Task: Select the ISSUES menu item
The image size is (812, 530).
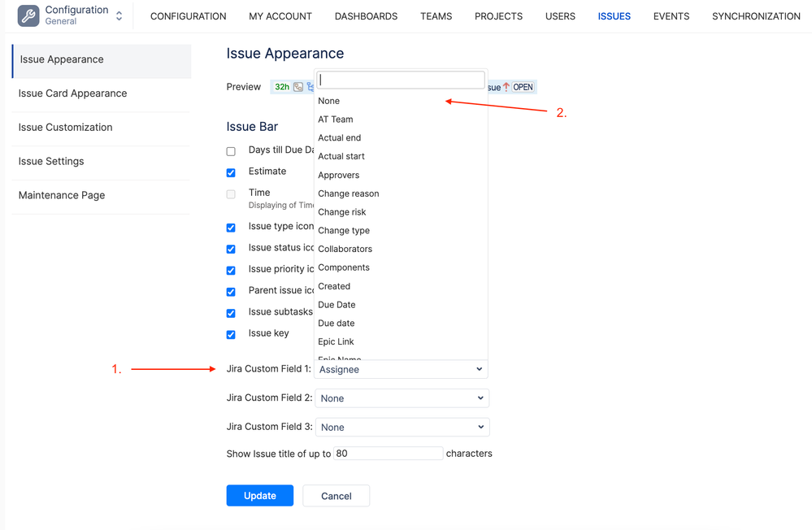Action: click(614, 16)
